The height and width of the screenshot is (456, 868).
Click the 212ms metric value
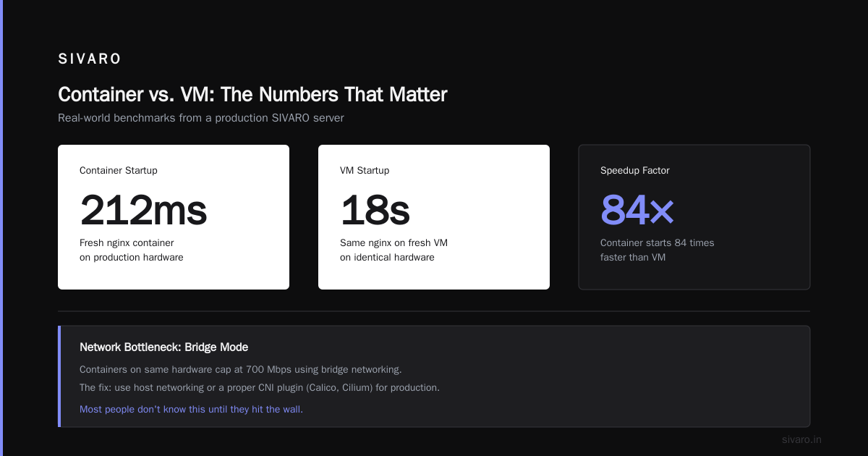143,211
